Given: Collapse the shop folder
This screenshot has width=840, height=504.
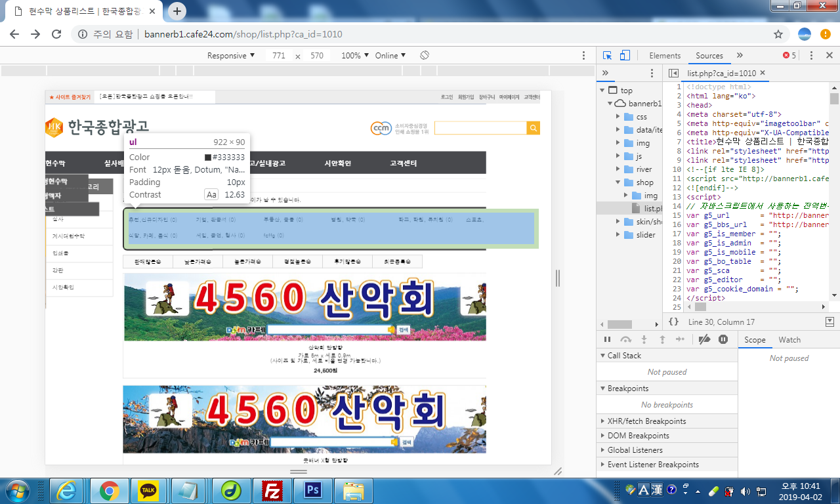Looking at the screenshot, I should pos(618,182).
